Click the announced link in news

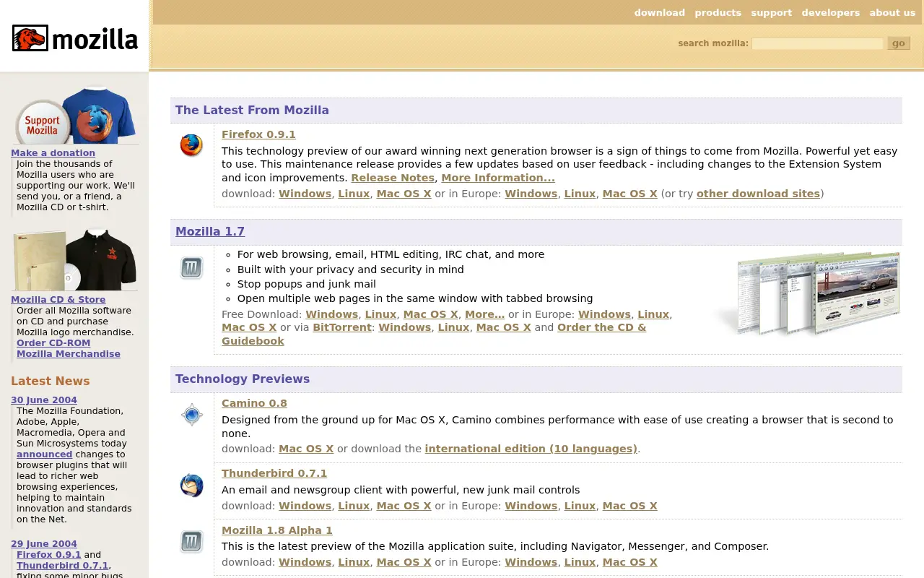point(44,454)
